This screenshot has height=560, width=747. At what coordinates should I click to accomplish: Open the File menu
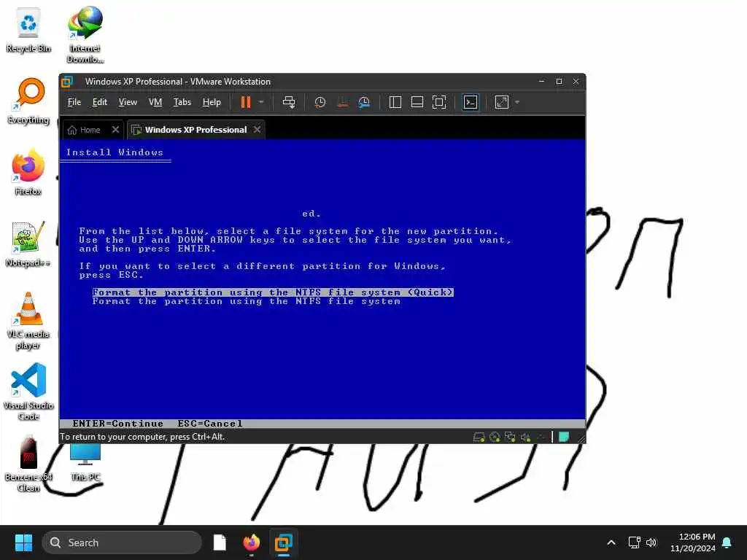[x=74, y=102]
